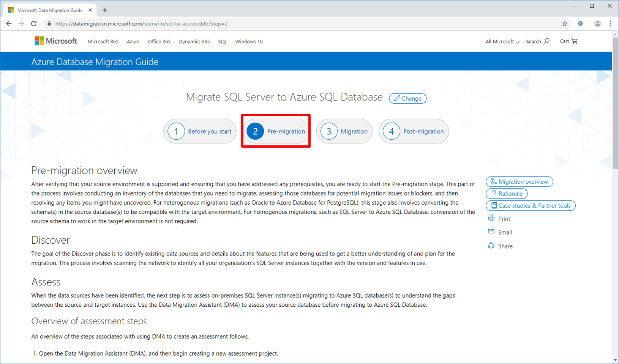Viewport: 619px width, 364px height.
Task: Click the Overview of assessment steps heading
Action: pos(89,321)
